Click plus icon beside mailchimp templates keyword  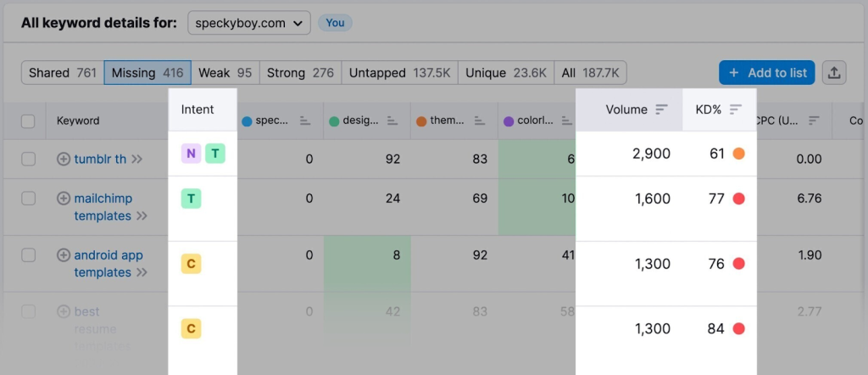click(64, 199)
